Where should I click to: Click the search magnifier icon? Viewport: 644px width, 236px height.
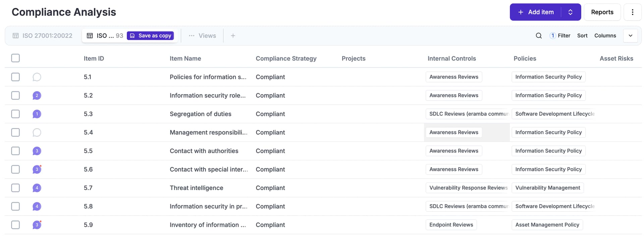(539, 36)
